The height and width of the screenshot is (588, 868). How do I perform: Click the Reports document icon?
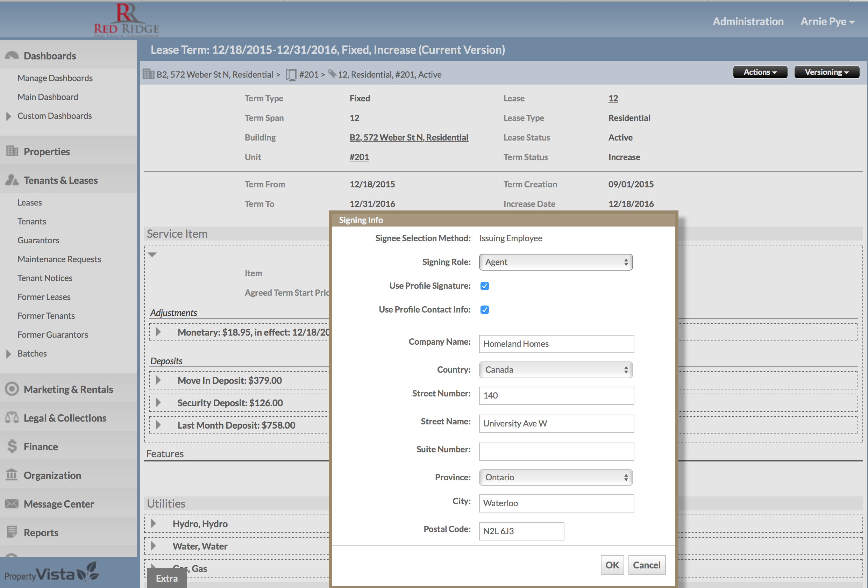coord(12,532)
